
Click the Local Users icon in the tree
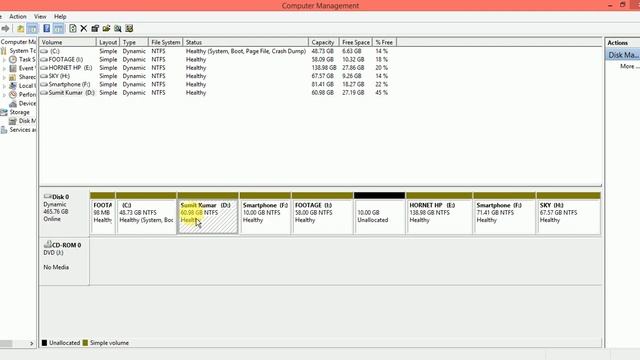click(13, 86)
